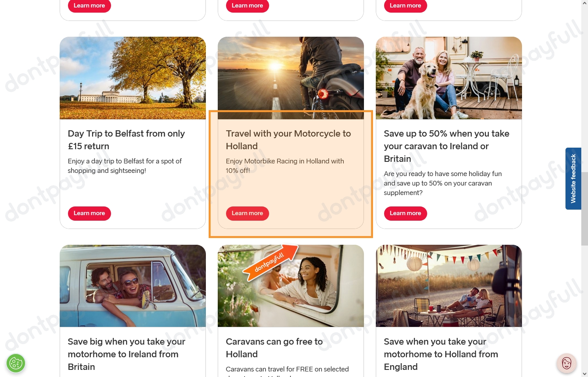Open the couple with dog caravan image
This screenshot has width=588, height=377.
point(449,78)
